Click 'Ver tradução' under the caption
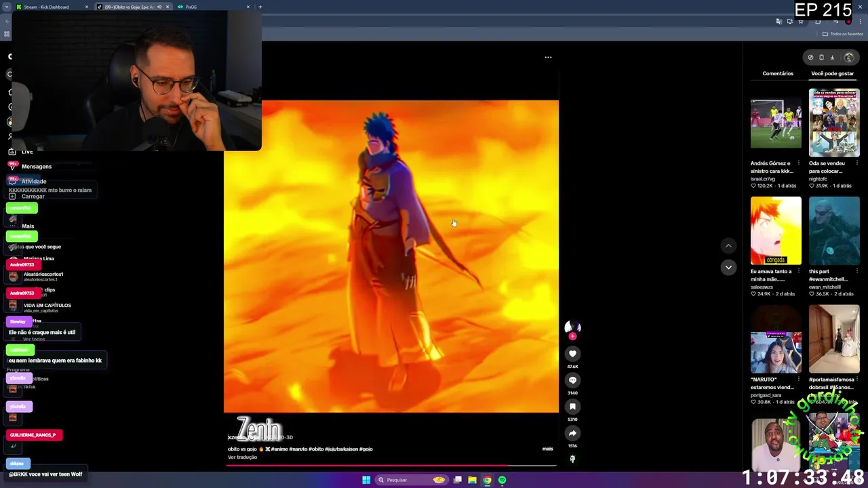This screenshot has width=868, height=488. pos(242,457)
